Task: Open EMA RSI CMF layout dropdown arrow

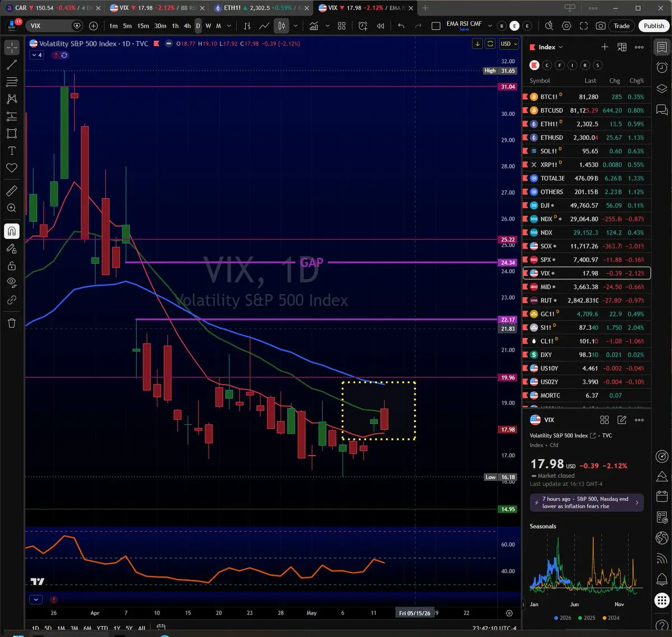Action: [x=490, y=26]
